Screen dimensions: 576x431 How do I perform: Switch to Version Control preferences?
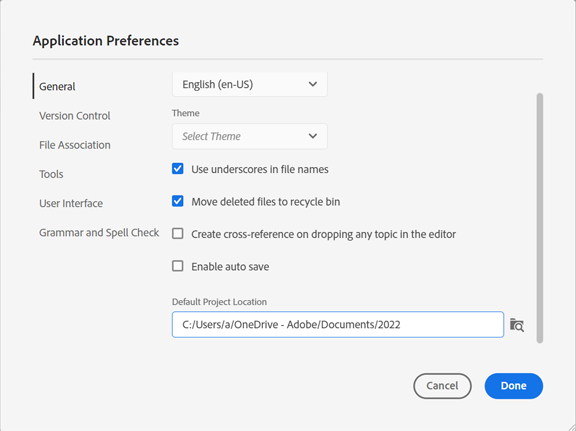click(x=75, y=116)
